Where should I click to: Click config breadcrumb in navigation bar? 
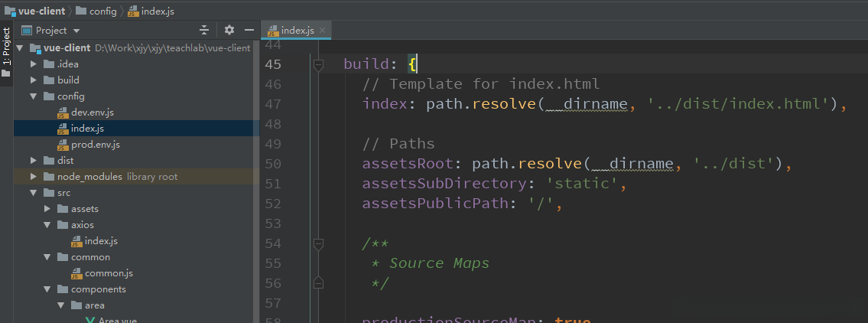(102, 11)
